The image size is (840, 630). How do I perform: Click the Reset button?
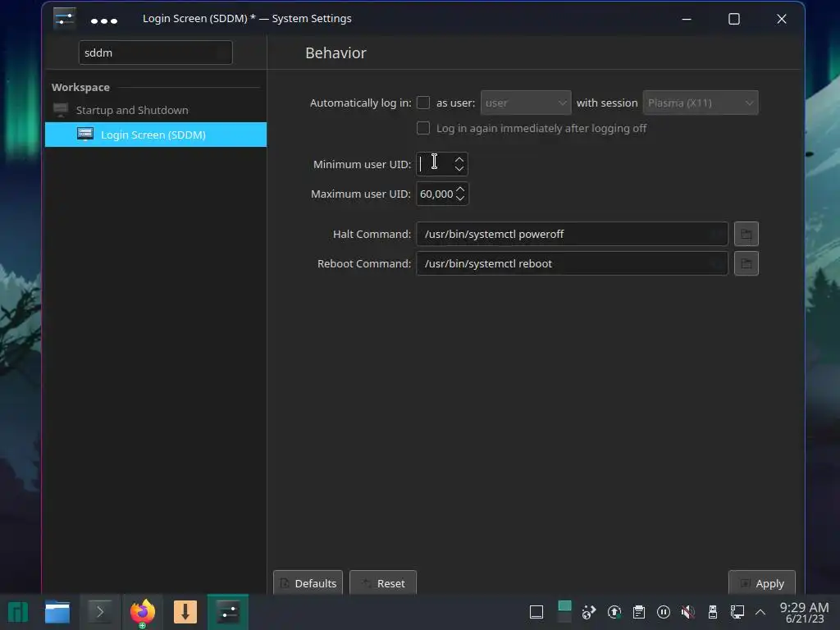point(382,583)
